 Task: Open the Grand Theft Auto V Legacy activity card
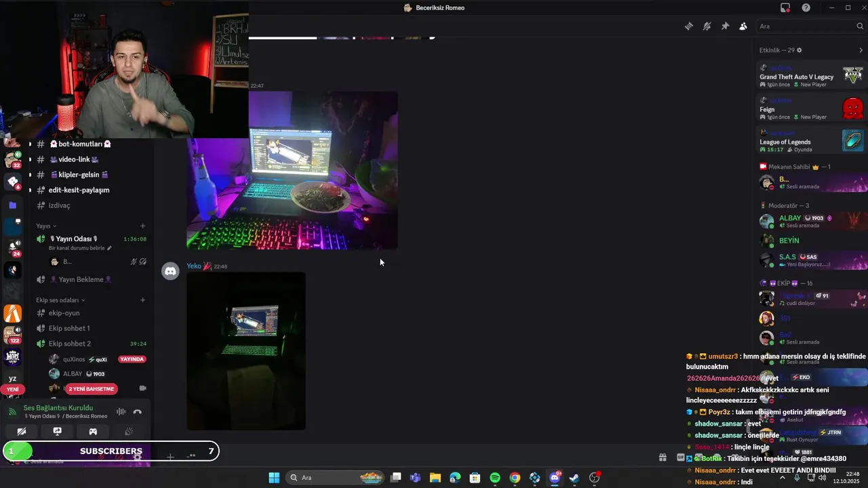tap(811, 76)
